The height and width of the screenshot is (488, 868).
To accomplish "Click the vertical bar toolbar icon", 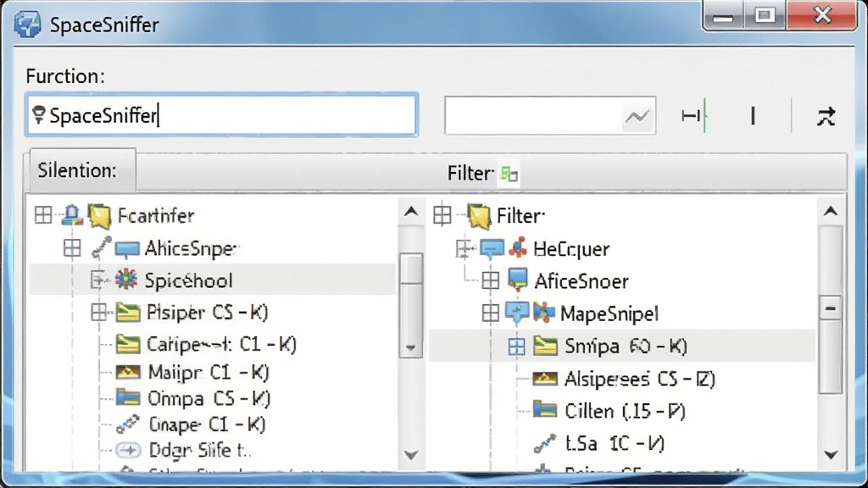I will [753, 115].
